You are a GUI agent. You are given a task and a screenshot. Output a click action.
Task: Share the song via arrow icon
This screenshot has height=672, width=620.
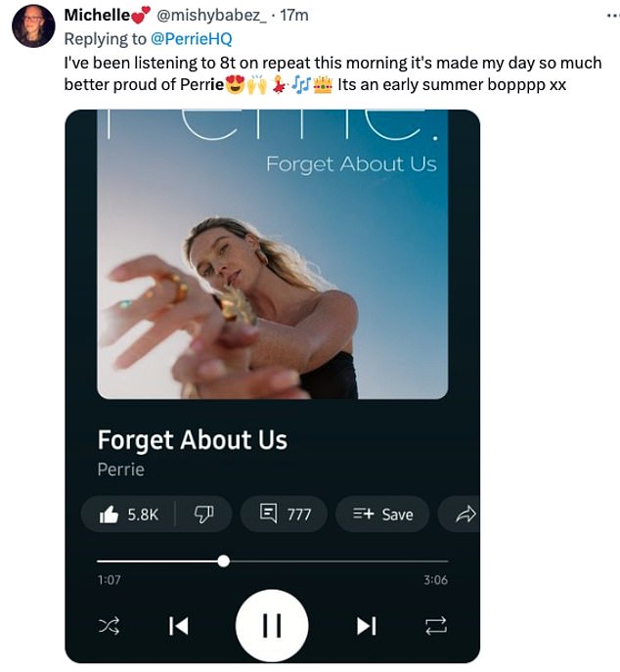[x=465, y=514]
